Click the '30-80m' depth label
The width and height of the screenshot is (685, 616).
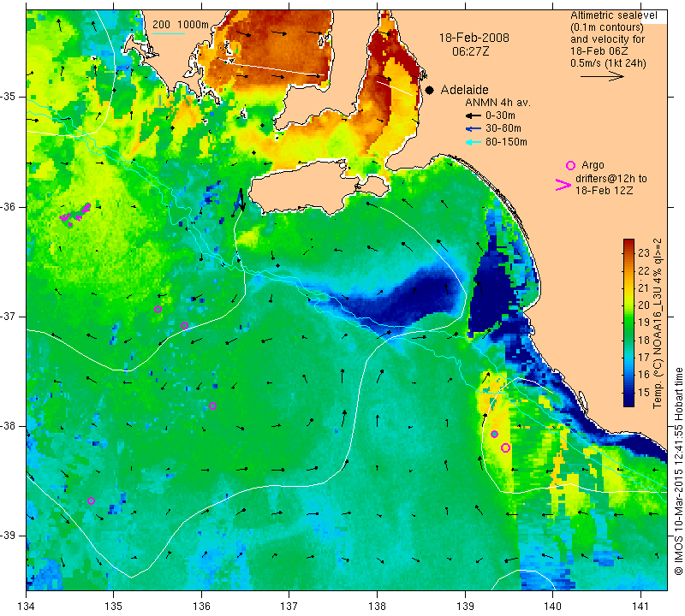[503, 128]
